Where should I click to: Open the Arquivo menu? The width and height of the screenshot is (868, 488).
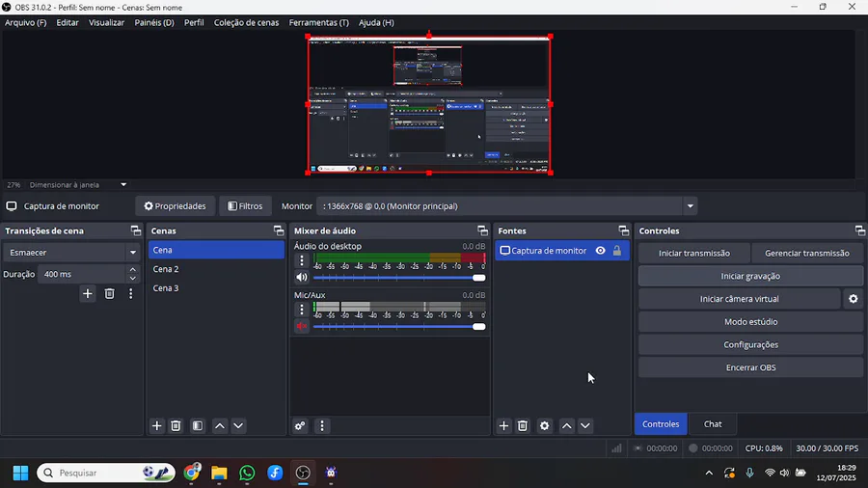click(x=25, y=23)
